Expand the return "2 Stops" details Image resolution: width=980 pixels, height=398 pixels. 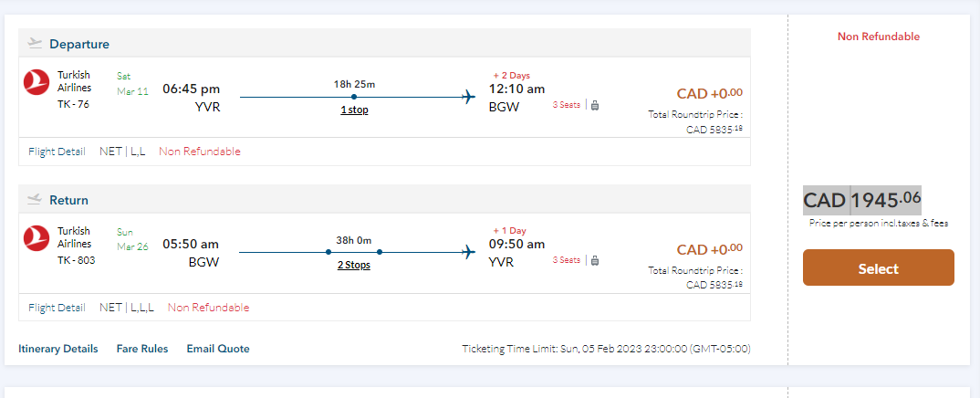point(354,265)
